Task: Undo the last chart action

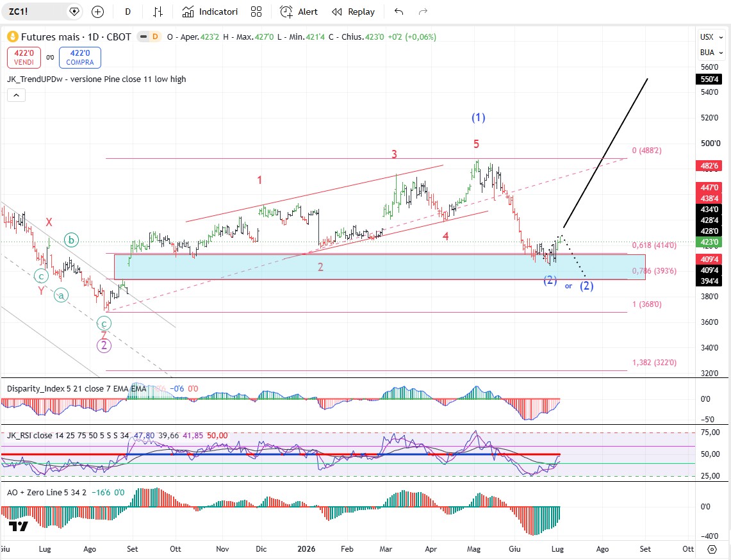Action: click(x=398, y=12)
